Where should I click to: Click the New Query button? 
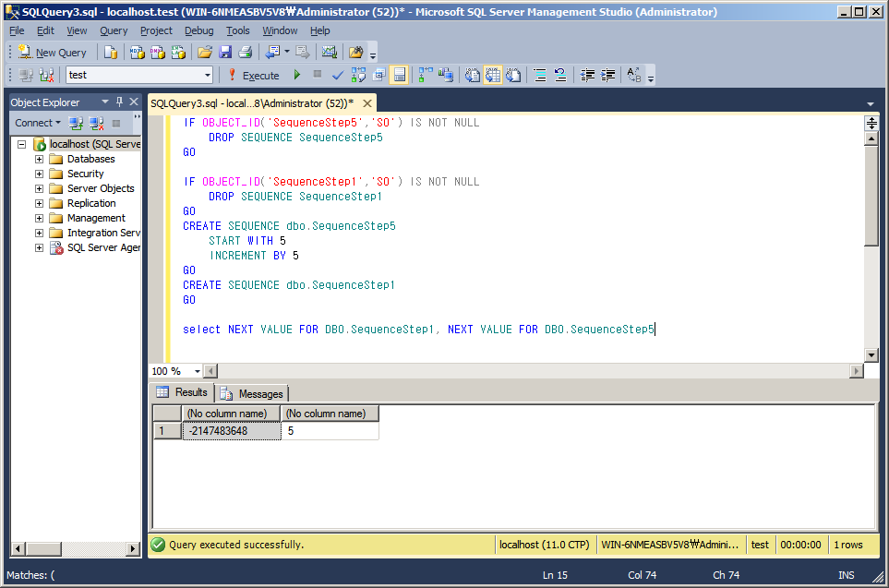[53, 53]
